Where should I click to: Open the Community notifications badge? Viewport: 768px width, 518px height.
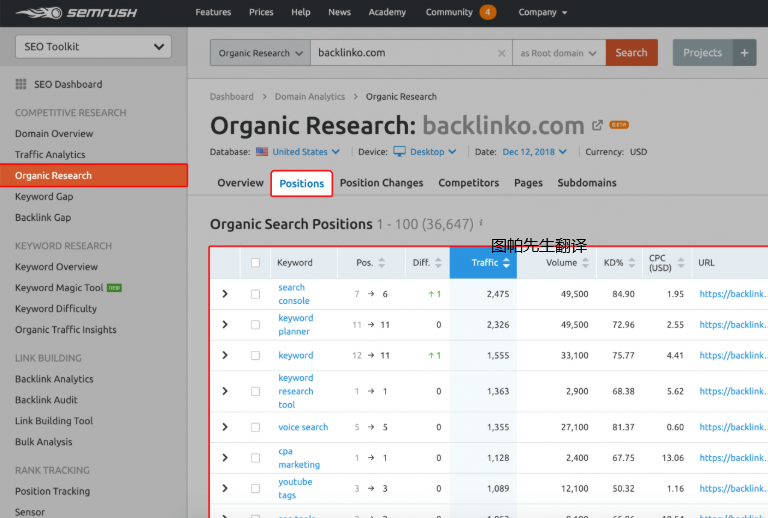pos(487,12)
